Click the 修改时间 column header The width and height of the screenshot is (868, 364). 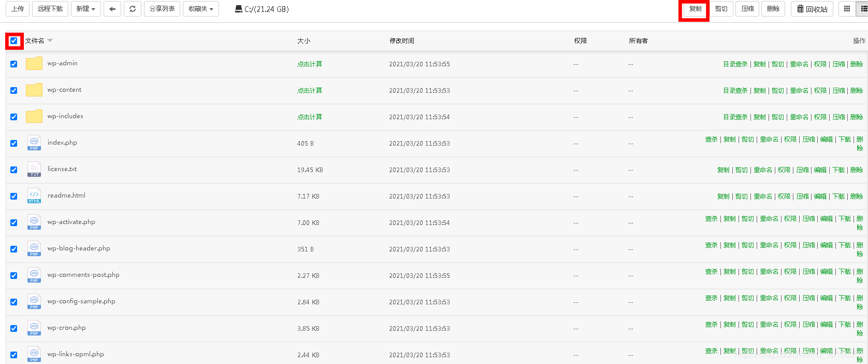(402, 41)
